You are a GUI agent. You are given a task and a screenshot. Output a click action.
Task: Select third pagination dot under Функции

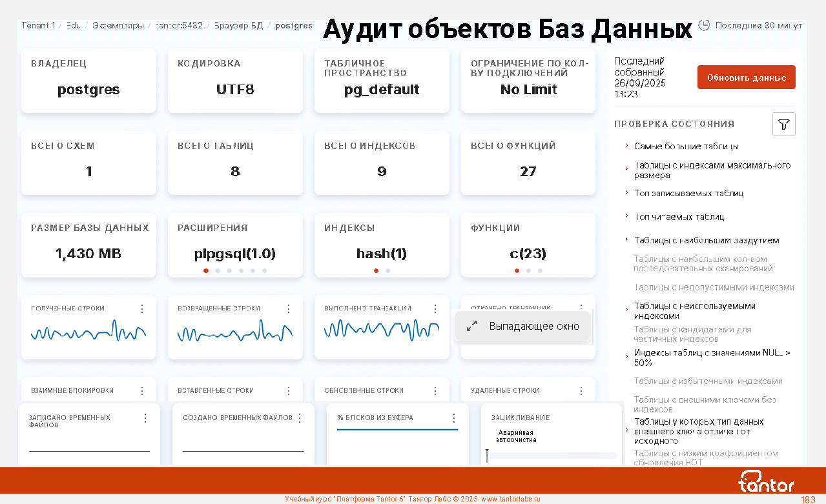540,271
